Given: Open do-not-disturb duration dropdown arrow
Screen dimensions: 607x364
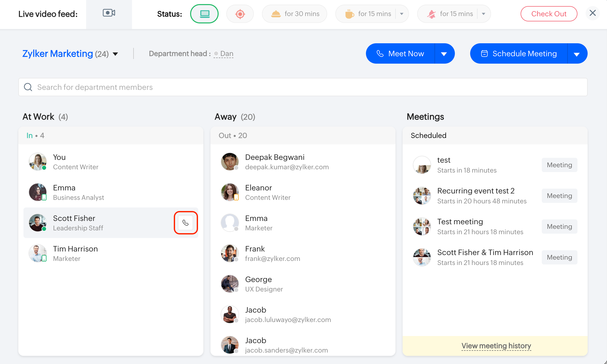Looking at the screenshot, I should tap(483, 14).
